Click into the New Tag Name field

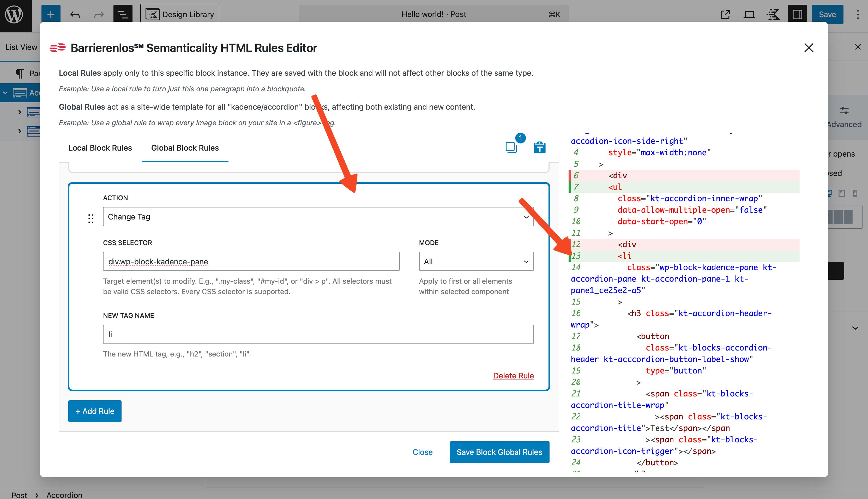pos(318,334)
